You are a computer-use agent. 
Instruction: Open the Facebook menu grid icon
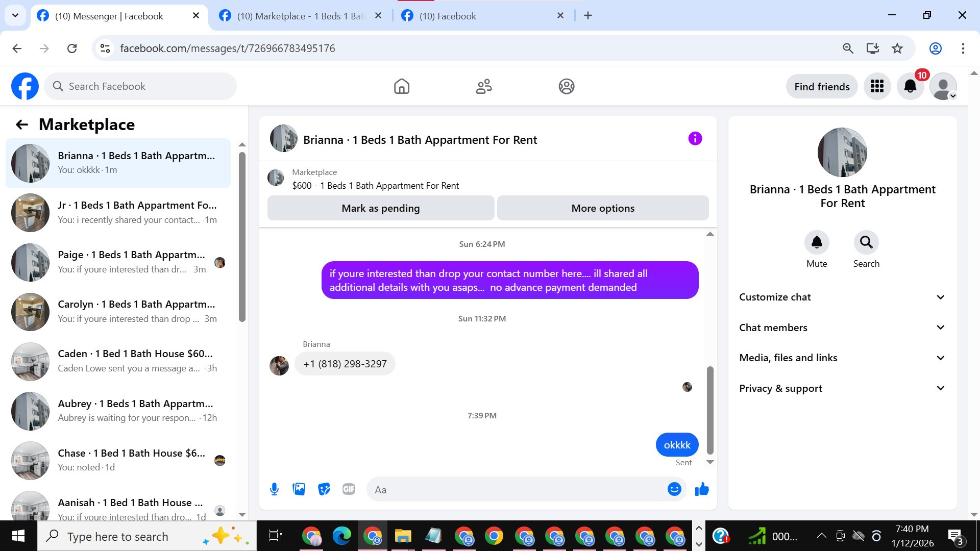tap(877, 87)
